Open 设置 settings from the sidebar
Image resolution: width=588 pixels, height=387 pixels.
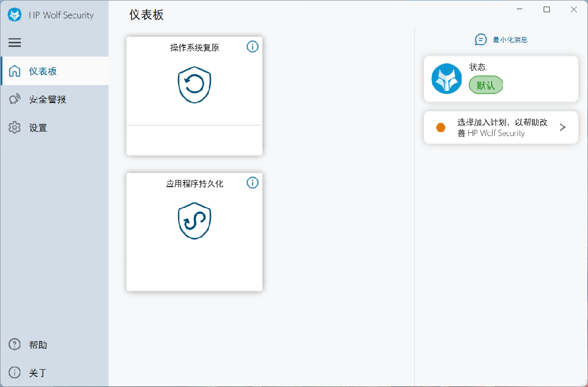click(55, 127)
